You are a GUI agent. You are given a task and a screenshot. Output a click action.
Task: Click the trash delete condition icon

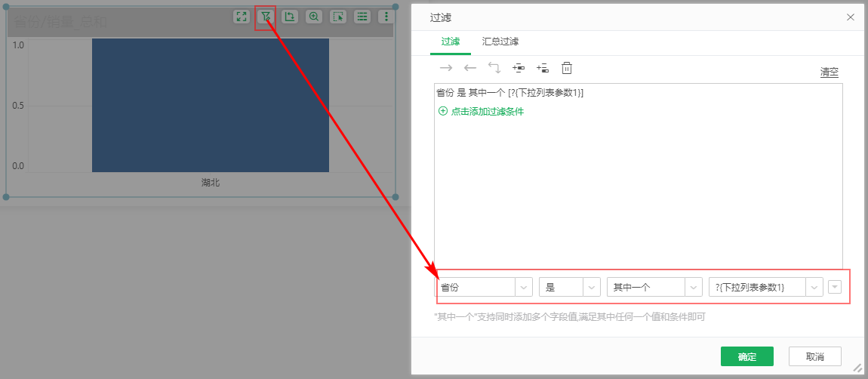(567, 68)
